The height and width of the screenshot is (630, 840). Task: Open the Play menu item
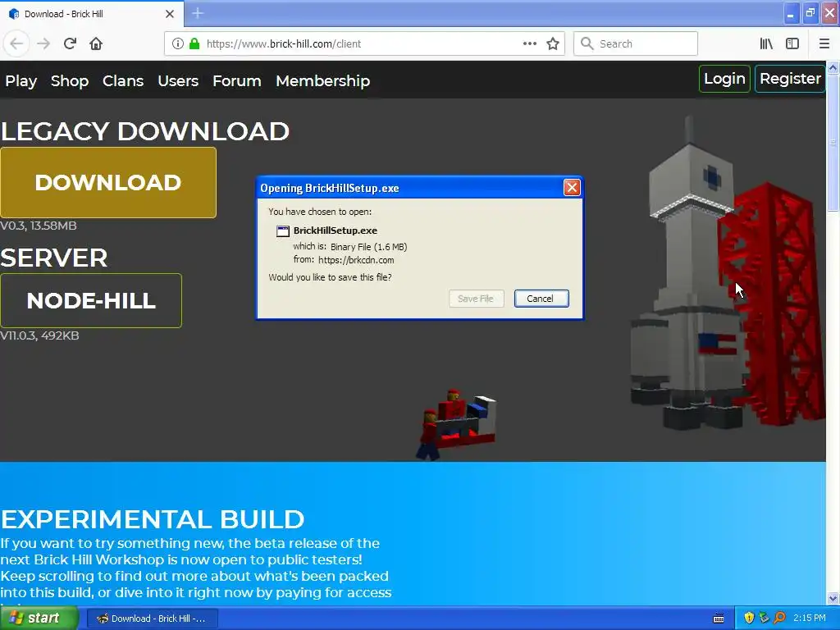21,81
